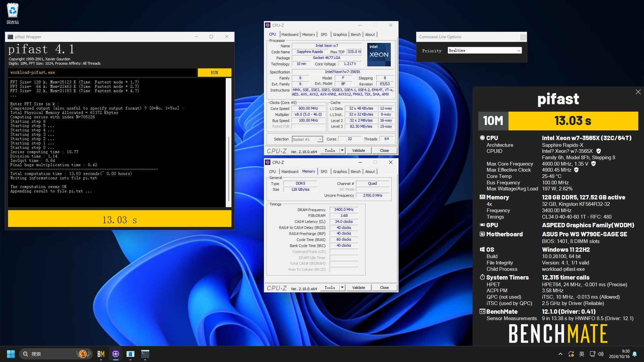Click the OS Windows icon in BenchMate
The width and height of the screenshot is (644, 362).
482,249
